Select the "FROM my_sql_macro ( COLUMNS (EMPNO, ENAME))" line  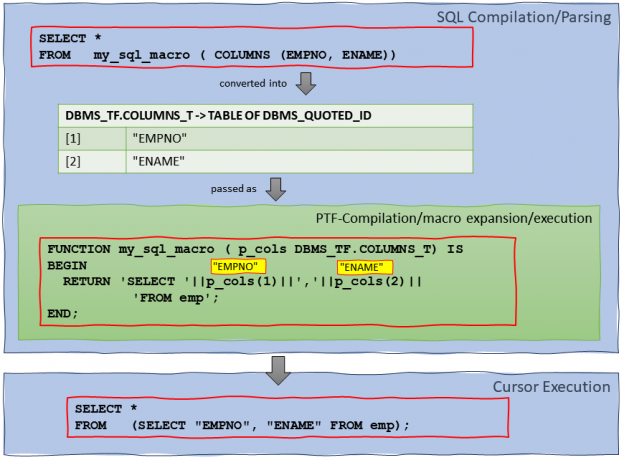coord(217,55)
